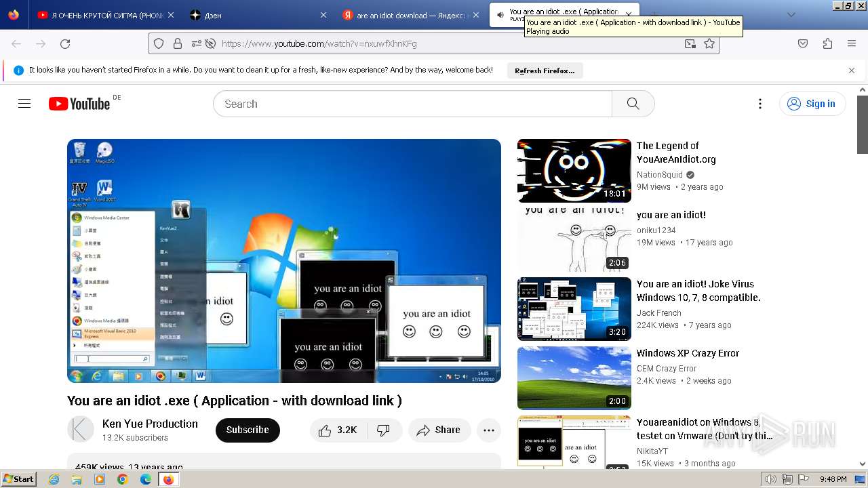
Task: Launch Microsoft Edge from taskbar
Action: pyautogui.click(x=145, y=479)
